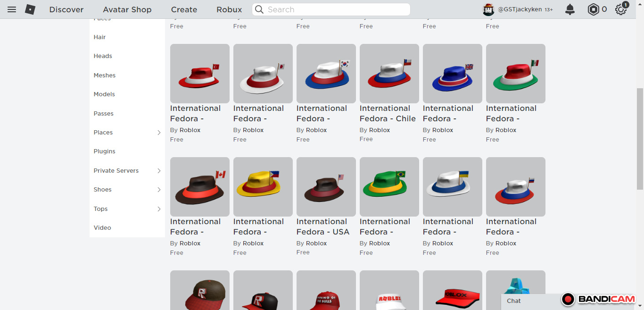Open the Chat panel
This screenshot has width=644, height=310.
(514, 301)
